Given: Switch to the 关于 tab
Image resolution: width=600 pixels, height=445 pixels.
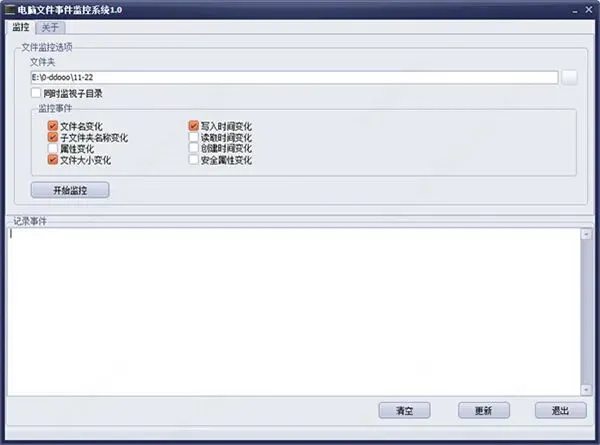Looking at the screenshot, I should [50, 28].
